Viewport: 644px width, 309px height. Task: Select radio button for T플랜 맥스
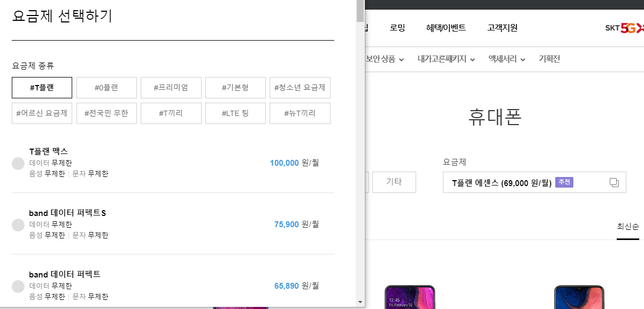click(x=19, y=164)
